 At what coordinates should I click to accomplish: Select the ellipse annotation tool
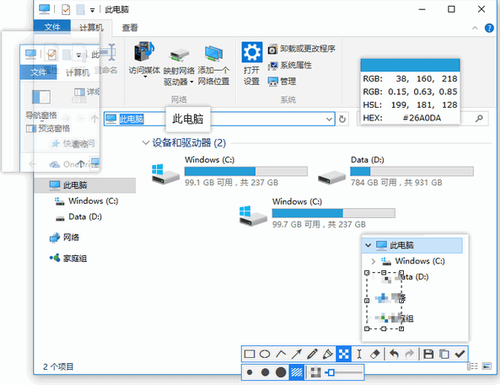tap(265, 354)
